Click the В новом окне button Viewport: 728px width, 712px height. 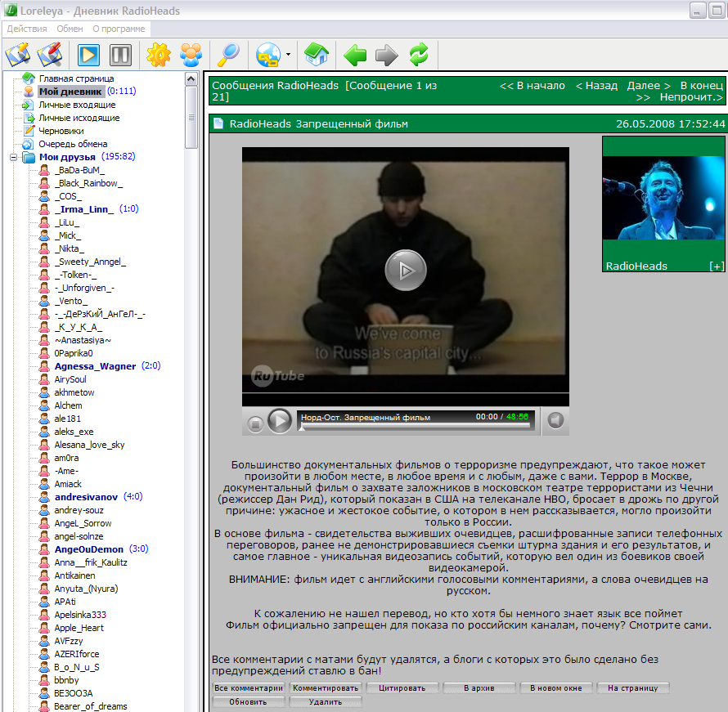point(555,687)
